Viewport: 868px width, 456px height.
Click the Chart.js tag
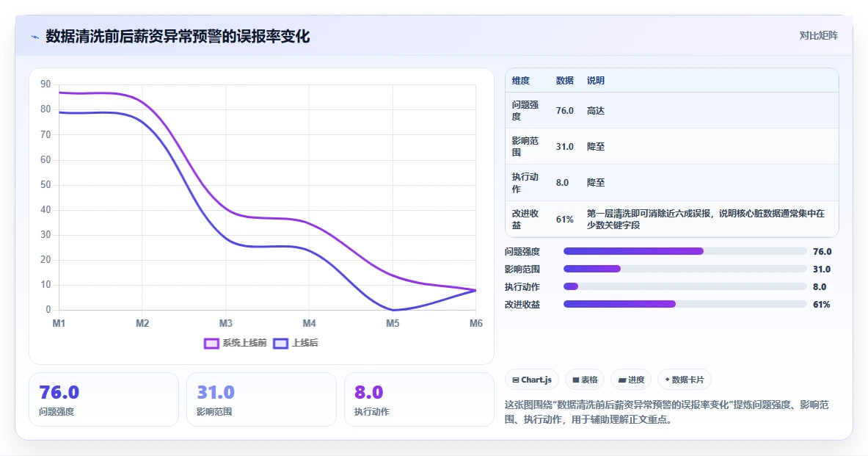point(532,380)
